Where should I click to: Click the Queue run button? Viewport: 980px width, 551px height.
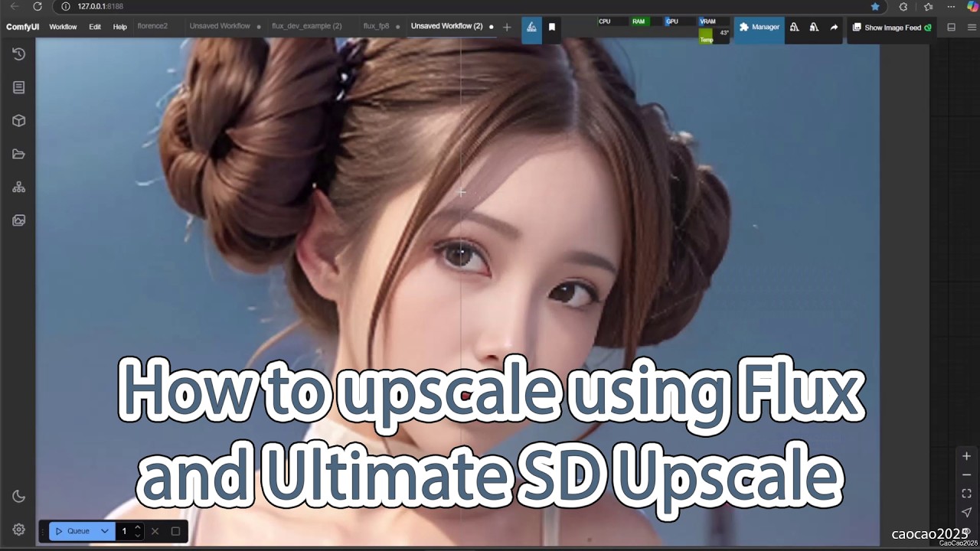click(x=73, y=531)
